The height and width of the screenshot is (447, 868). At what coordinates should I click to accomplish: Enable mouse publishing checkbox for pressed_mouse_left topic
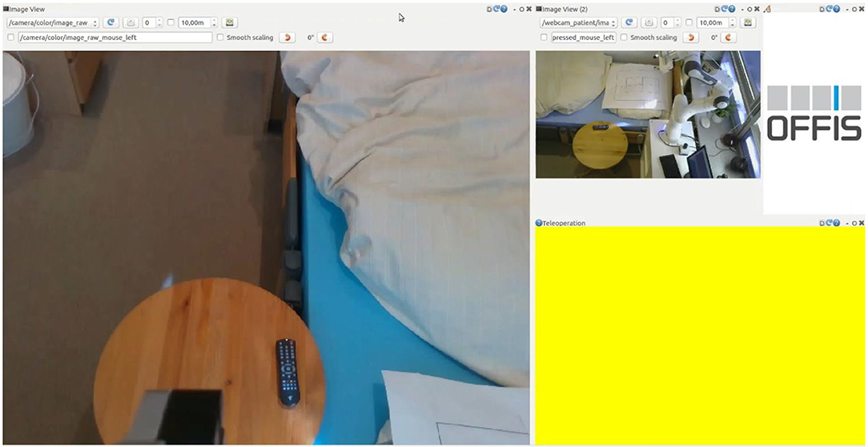point(544,37)
